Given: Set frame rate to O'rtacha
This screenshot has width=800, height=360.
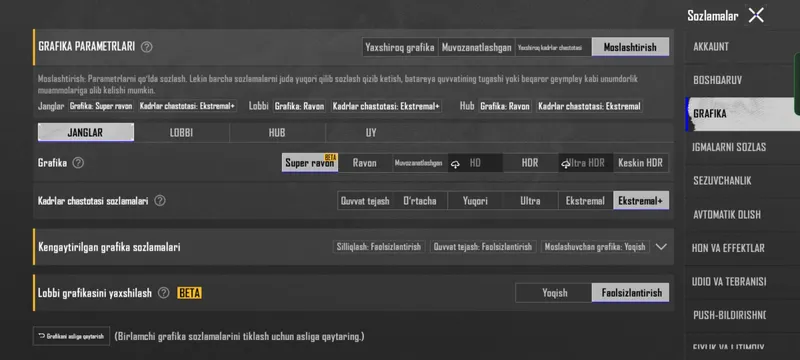Looking at the screenshot, I should coord(420,201).
